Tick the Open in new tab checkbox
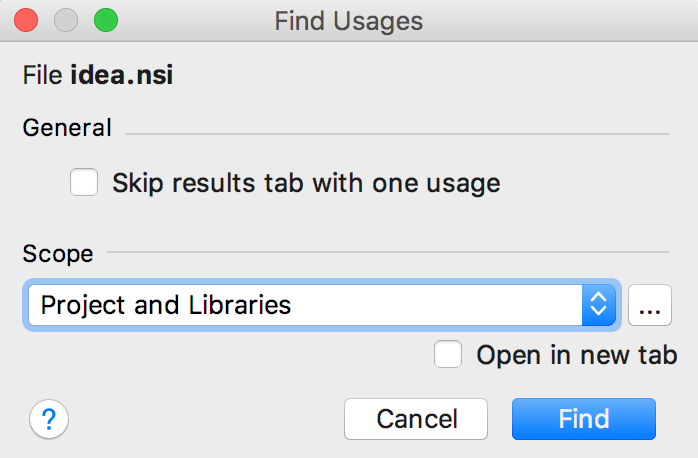Screen dimensions: 698x458 pyautogui.click(x=449, y=355)
